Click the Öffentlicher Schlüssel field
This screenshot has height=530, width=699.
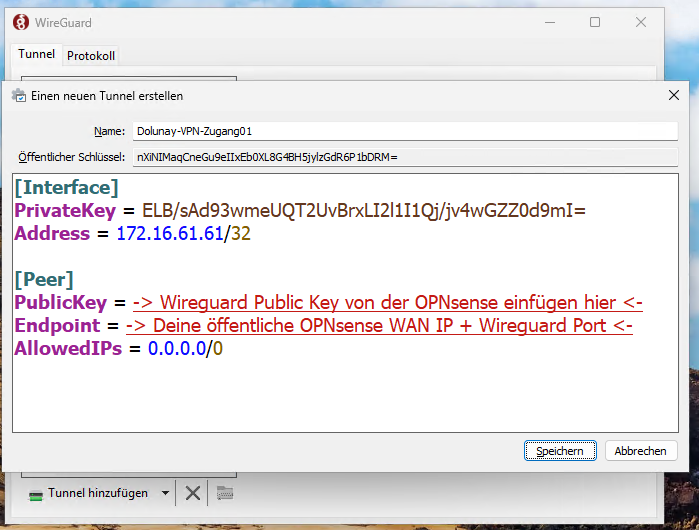pos(404,157)
